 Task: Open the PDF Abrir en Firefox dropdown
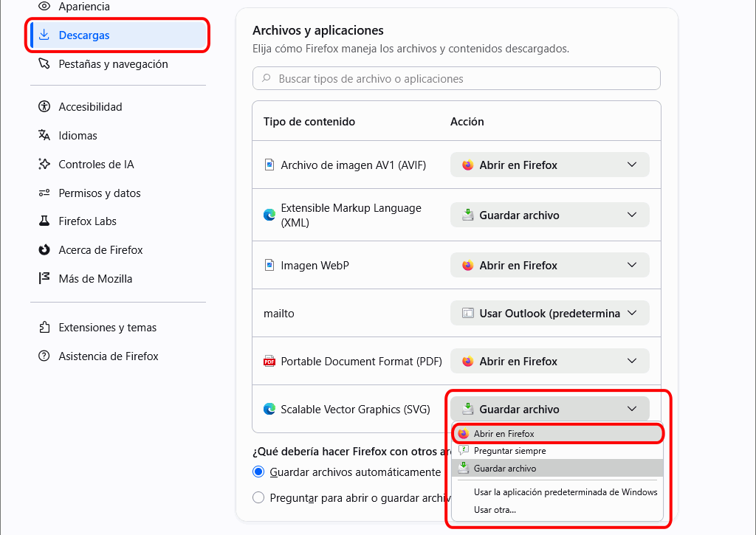tap(549, 361)
